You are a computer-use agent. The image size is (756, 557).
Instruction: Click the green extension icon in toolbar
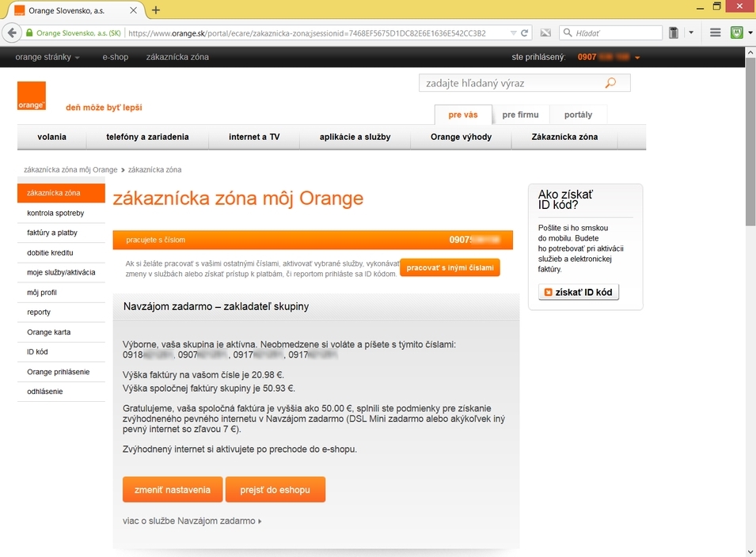pyautogui.click(x=736, y=32)
